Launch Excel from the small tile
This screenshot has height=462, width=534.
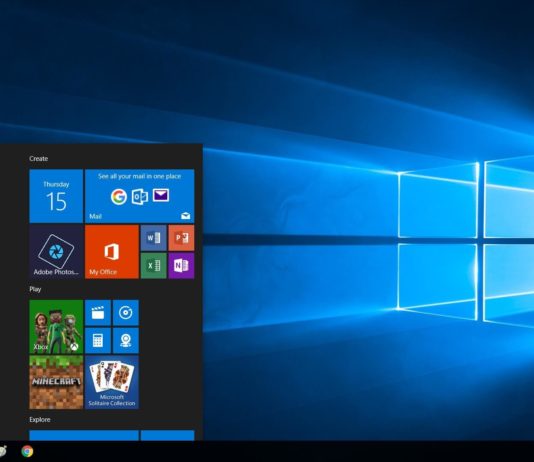tap(154, 266)
